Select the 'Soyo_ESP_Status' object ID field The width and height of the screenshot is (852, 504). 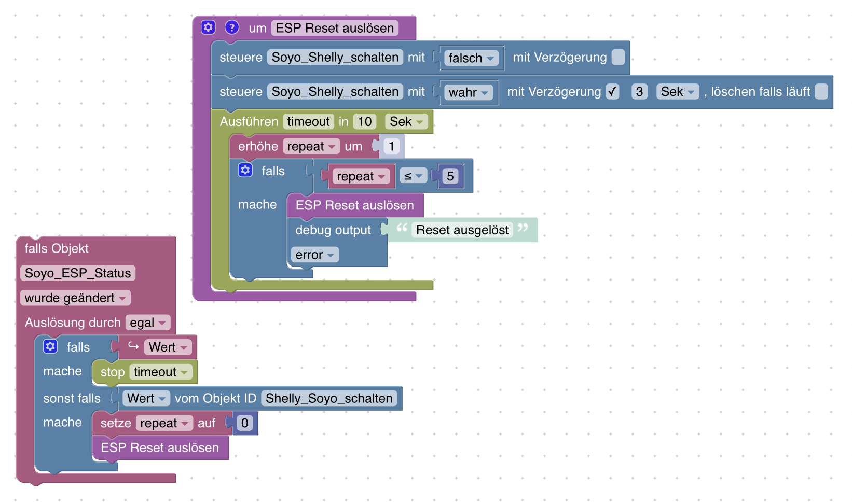[78, 273]
